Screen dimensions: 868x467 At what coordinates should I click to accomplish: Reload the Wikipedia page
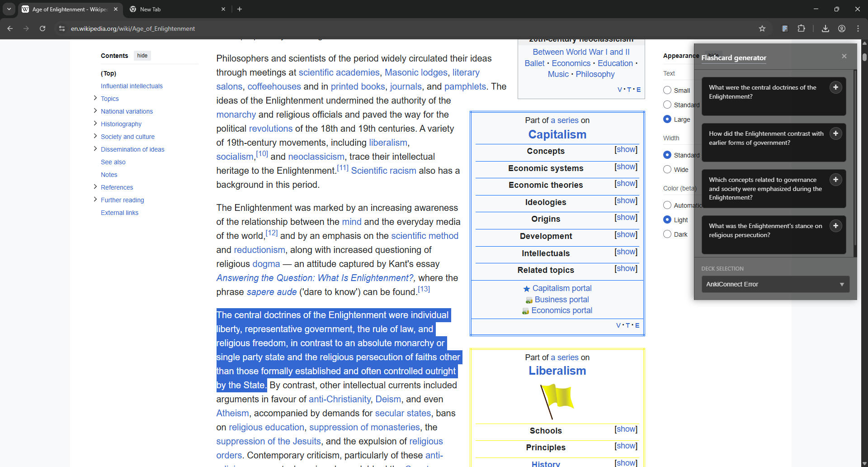(x=42, y=29)
